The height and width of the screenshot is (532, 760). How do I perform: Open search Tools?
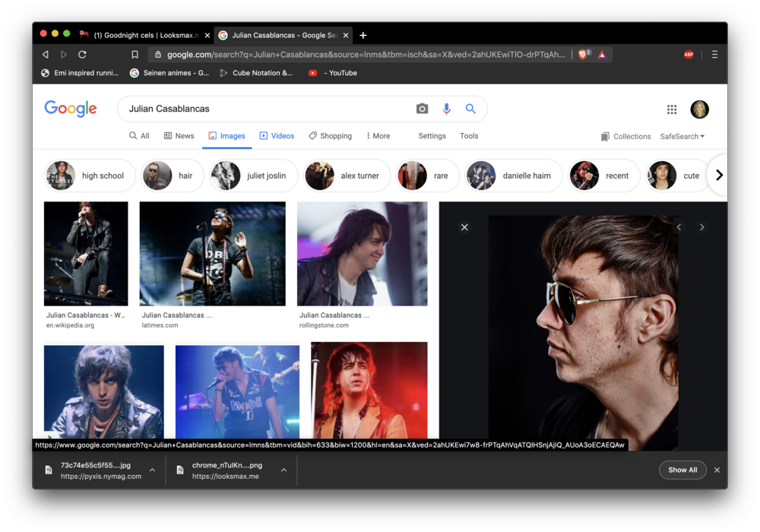pyautogui.click(x=469, y=136)
